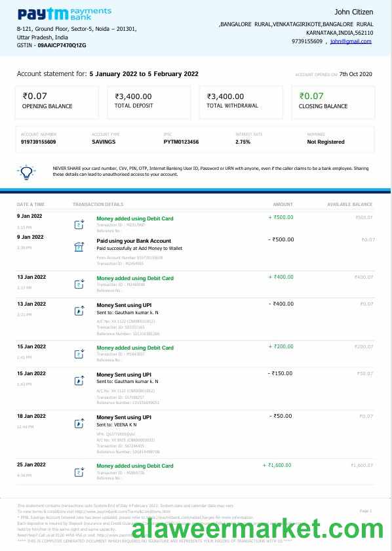Click 13 Jan Money added using Debit Card
Viewport: 392px width, 551px height.
(x=135, y=278)
